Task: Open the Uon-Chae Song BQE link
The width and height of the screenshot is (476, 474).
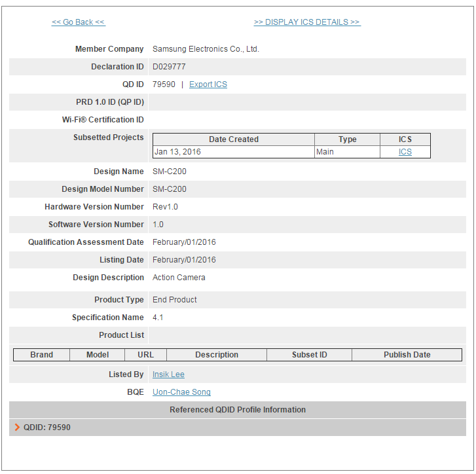Action: (181, 392)
